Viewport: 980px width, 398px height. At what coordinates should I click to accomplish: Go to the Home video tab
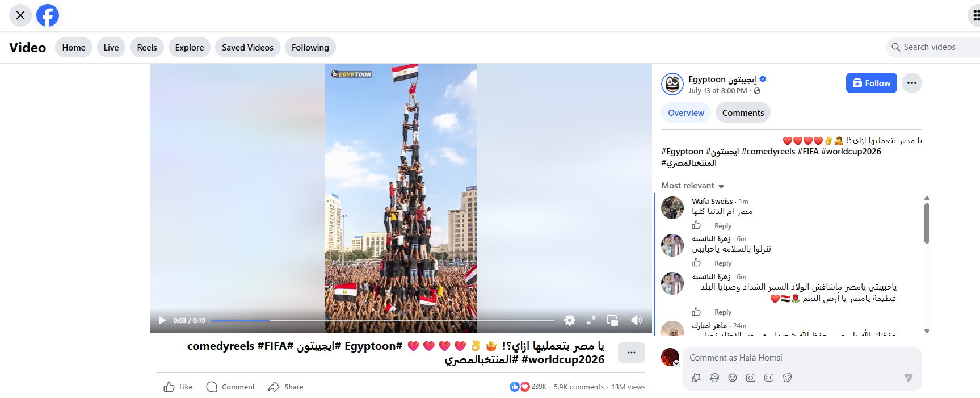click(x=74, y=48)
